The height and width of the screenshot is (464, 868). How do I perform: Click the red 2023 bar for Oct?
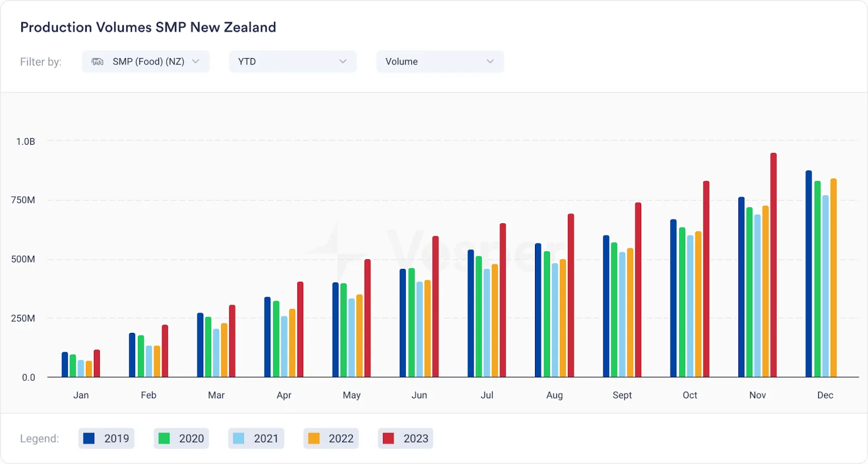click(706, 279)
